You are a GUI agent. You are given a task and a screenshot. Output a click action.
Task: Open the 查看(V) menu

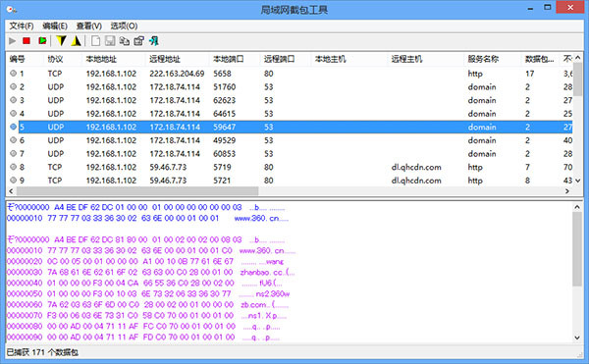pos(89,26)
